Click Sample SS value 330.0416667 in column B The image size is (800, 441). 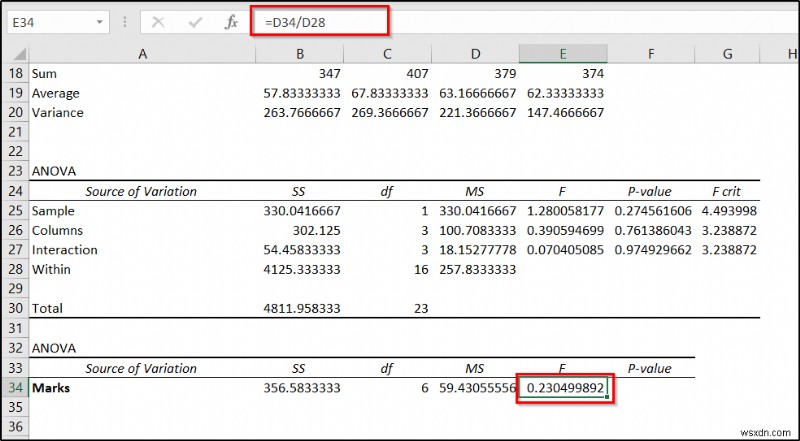click(302, 211)
